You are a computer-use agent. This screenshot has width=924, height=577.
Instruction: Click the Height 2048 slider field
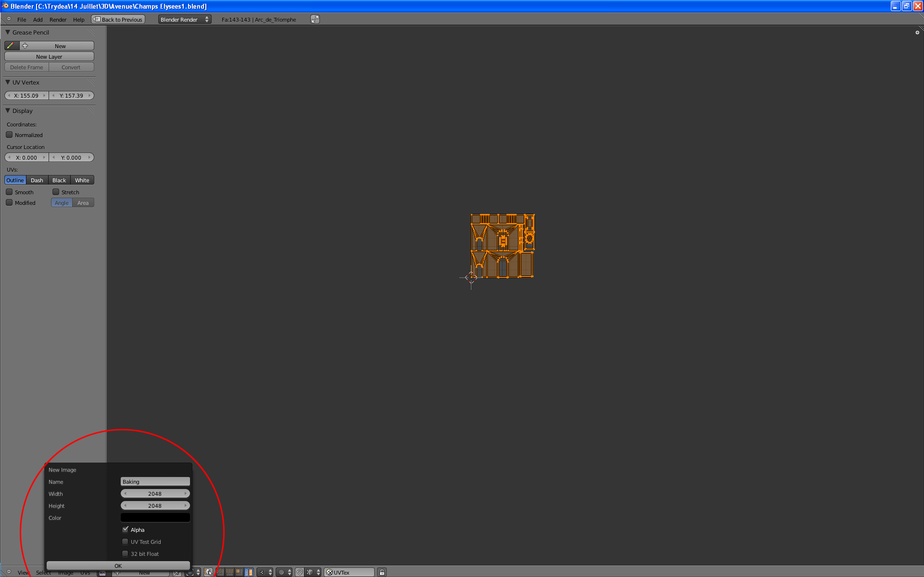[155, 505]
